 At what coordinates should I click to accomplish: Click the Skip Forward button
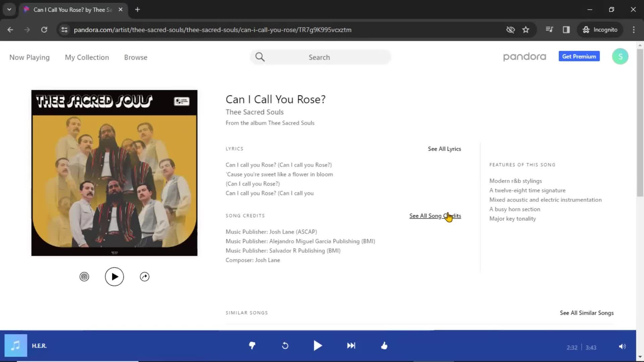click(x=351, y=346)
